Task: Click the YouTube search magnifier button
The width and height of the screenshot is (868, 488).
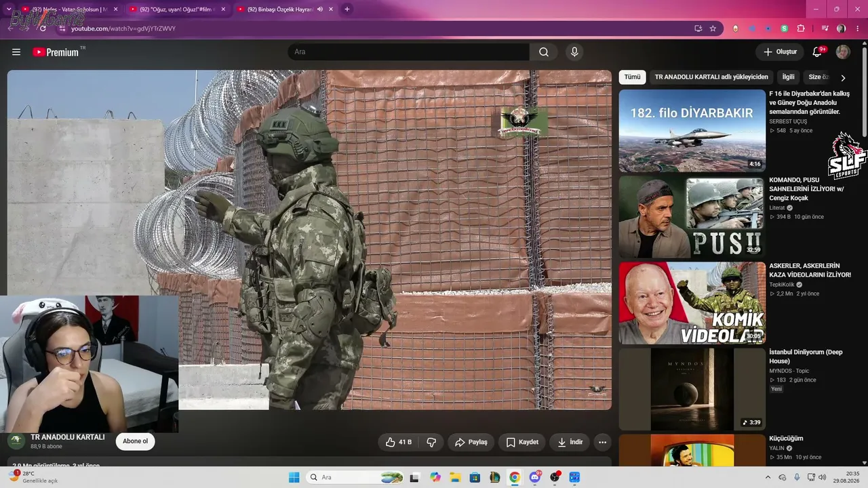Action: tap(544, 52)
